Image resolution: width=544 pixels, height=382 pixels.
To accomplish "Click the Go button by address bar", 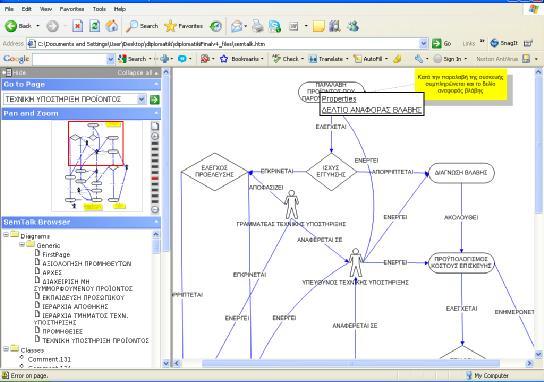I will 441,44.
